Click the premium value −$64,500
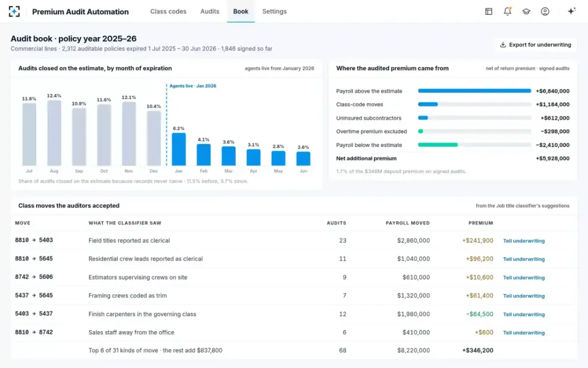This screenshot has height=368, width=588. click(x=479, y=314)
